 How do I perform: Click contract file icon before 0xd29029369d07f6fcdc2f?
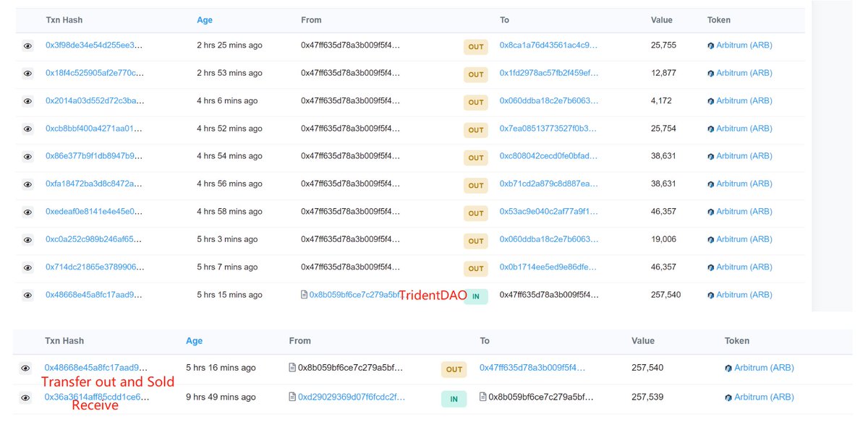pyautogui.click(x=292, y=397)
